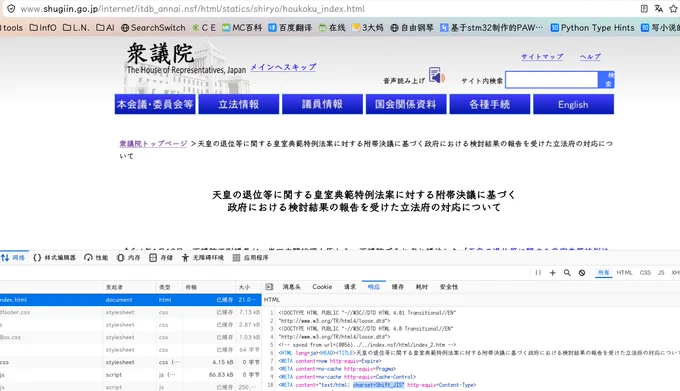The height and width of the screenshot is (391, 680).
Task: Click the audio read-aloud speaker icon
Action: tap(436, 75)
